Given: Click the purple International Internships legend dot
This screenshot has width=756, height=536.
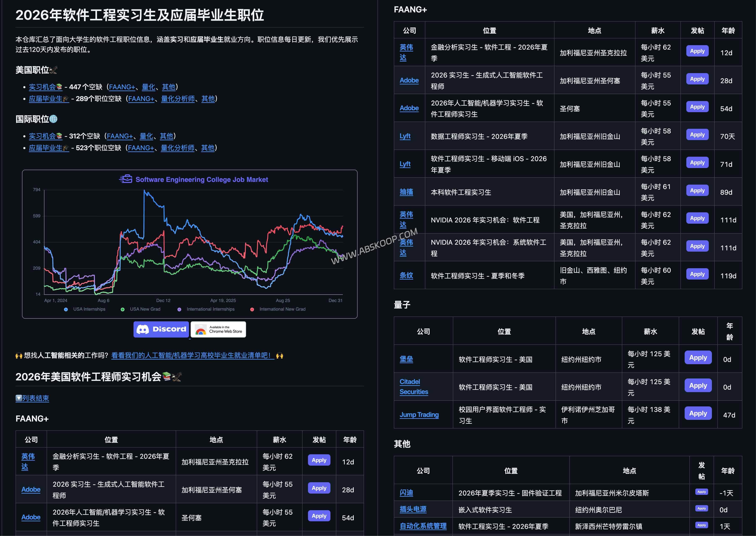Looking at the screenshot, I should pos(180,309).
